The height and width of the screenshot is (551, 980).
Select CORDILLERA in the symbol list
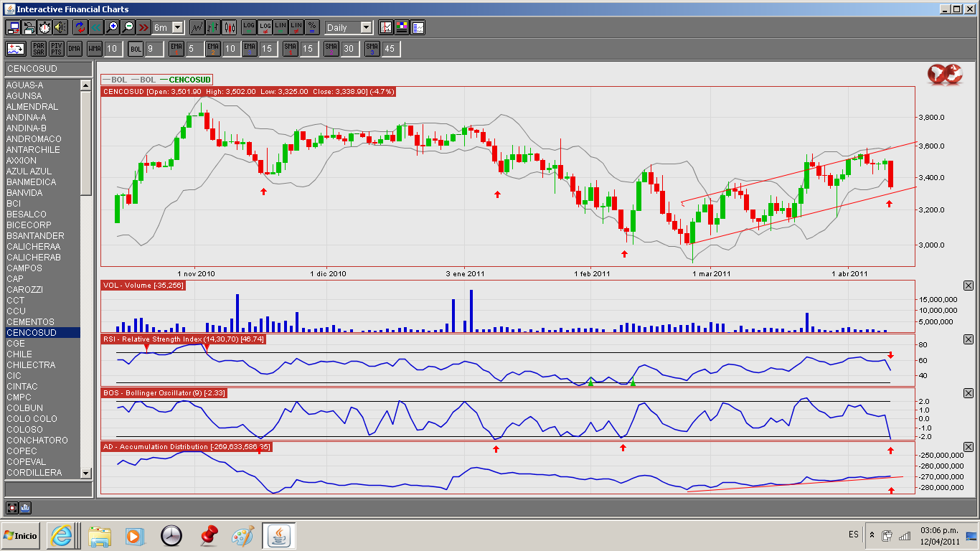(42, 472)
